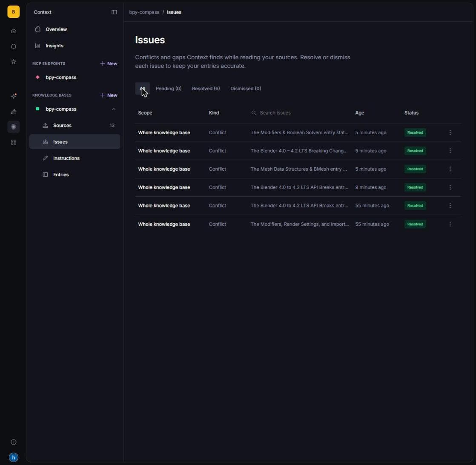The image size is (476, 465).
Task: Click the Status column header
Action: point(411,113)
